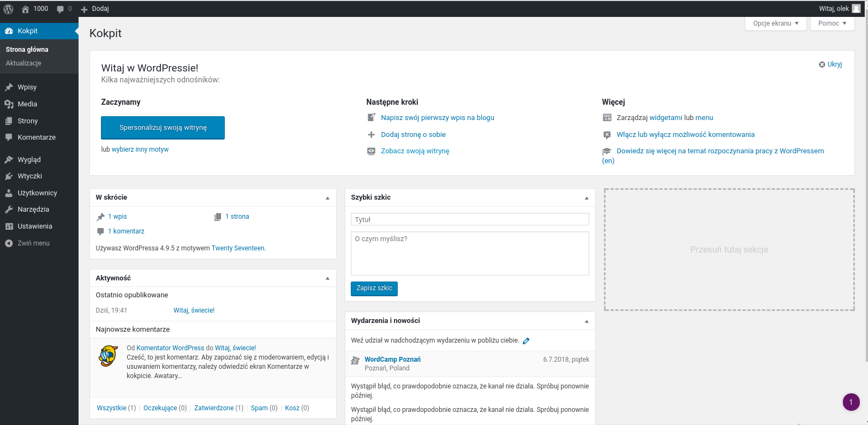Collapse the Wydarzenia i nowości widget
The image size is (868, 425).
[586, 321]
